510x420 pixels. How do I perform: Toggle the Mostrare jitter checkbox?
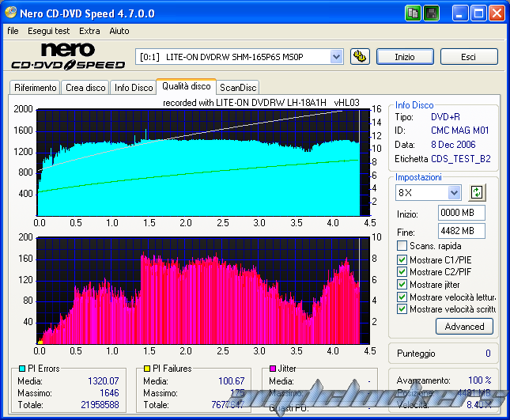402,285
